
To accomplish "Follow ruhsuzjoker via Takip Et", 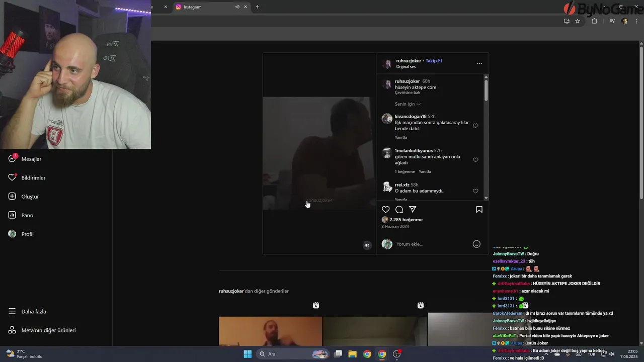I will pos(434,61).
